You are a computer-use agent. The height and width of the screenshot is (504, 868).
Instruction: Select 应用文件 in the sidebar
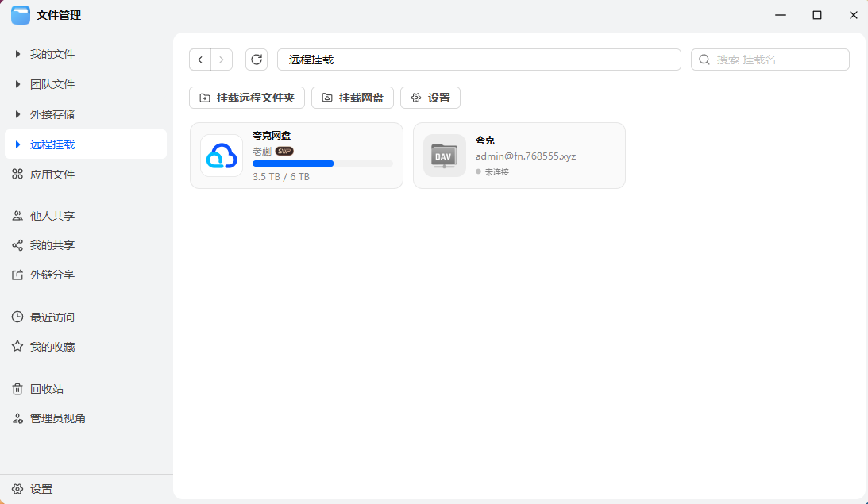click(x=49, y=174)
